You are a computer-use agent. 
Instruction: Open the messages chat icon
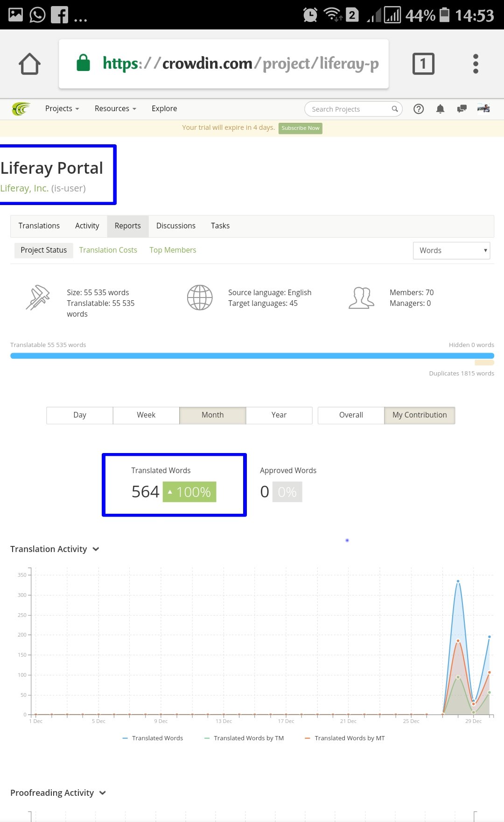[462, 109]
